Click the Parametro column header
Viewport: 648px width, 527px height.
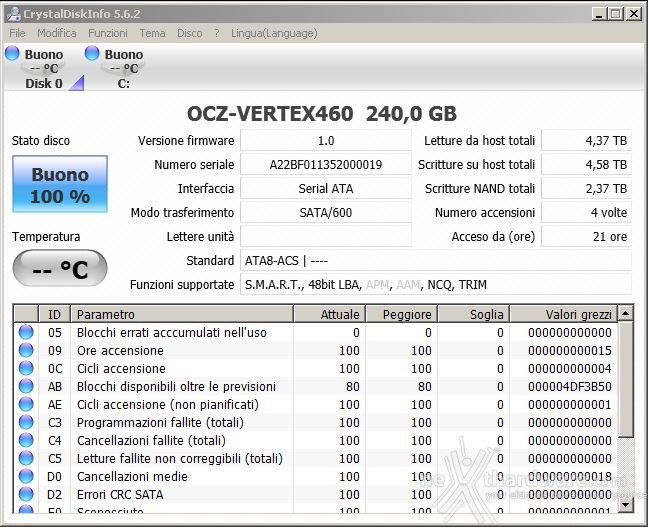tap(182, 314)
